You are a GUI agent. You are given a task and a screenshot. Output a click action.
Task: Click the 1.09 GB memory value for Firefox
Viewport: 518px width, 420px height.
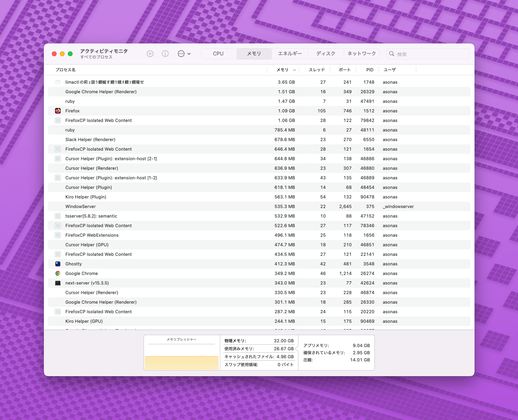(286, 111)
